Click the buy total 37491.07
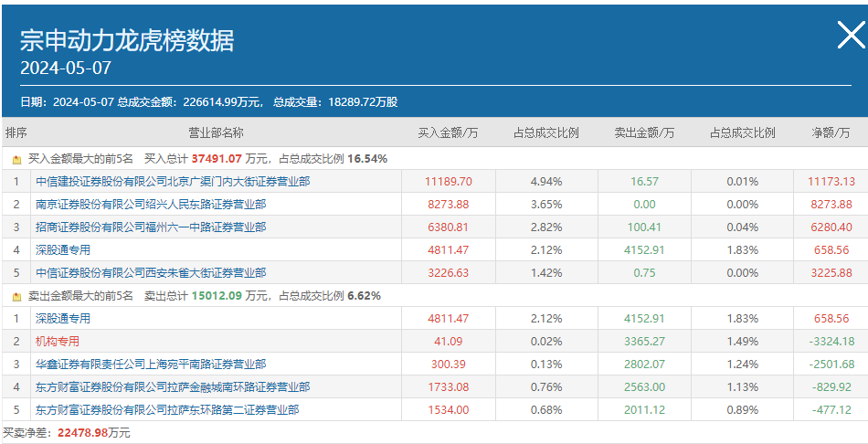 217,160
